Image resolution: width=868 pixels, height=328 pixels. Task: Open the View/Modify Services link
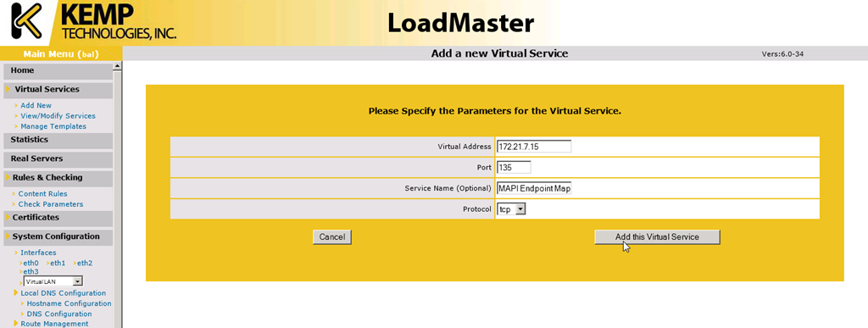click(x=58, y=116)
